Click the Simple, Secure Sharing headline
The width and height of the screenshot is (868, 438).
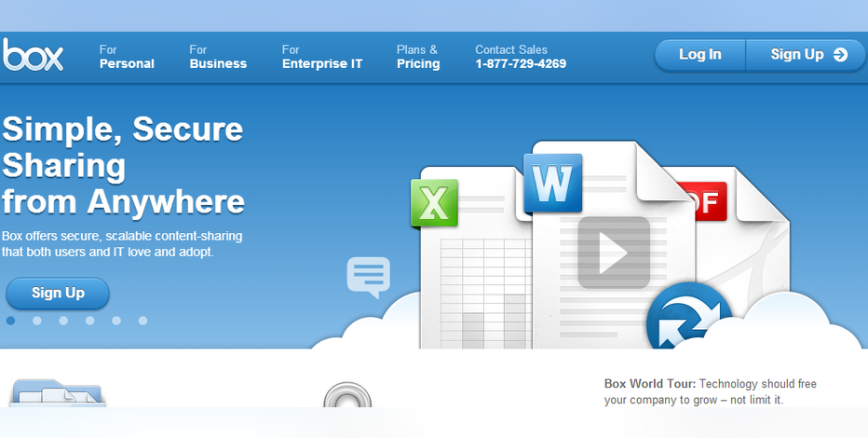pyautogui.click(x=123, y=165)
